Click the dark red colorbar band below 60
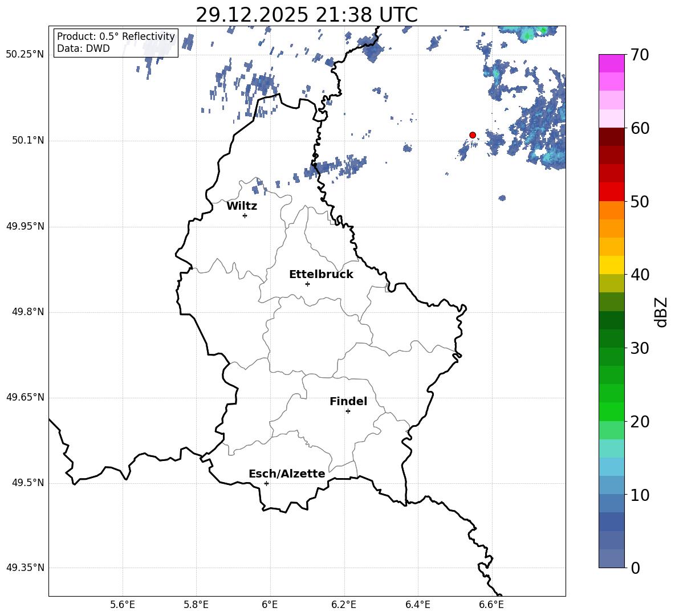The image size is (675, 616). 612,137
